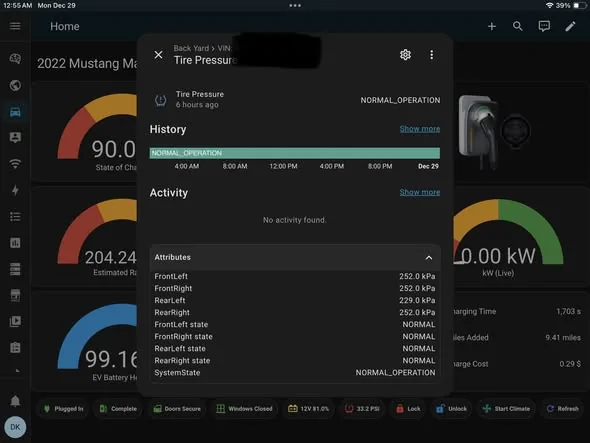The height and width of the screenshot is (443, 590).
Task: Click the RearRight state row
Action: pos(295,361)
